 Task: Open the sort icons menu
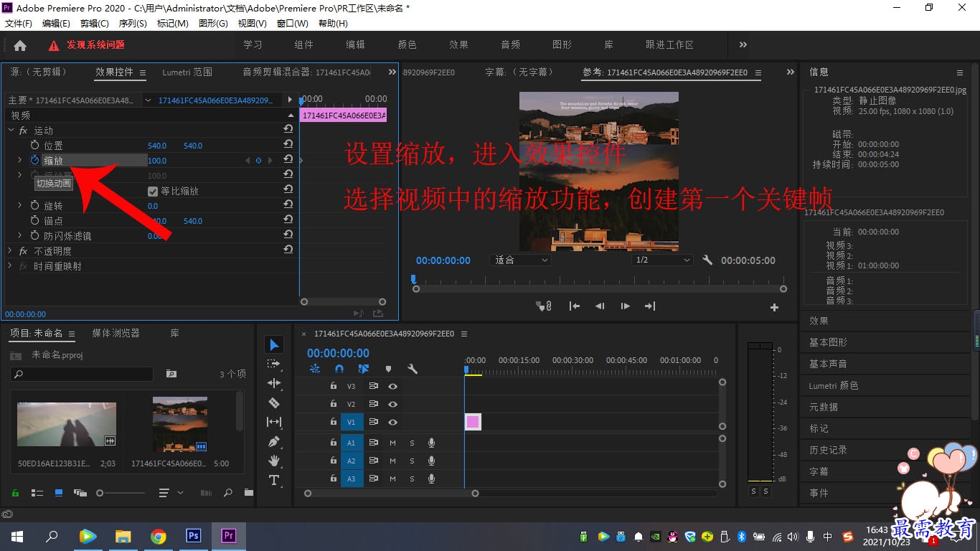[169, 493]
